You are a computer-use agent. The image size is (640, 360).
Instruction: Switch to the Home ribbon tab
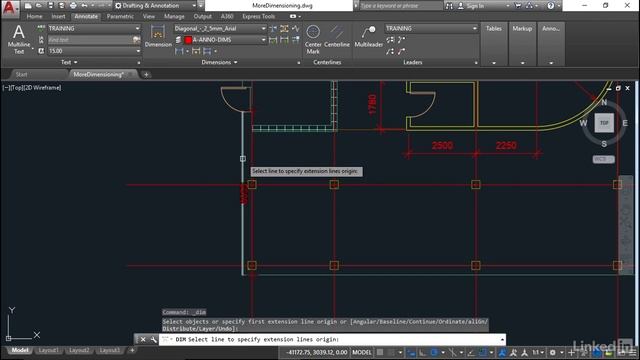coord(34,16)
